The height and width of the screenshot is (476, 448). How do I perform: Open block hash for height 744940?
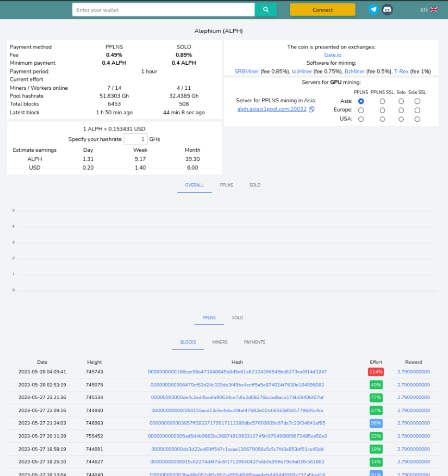click(237, 410)
